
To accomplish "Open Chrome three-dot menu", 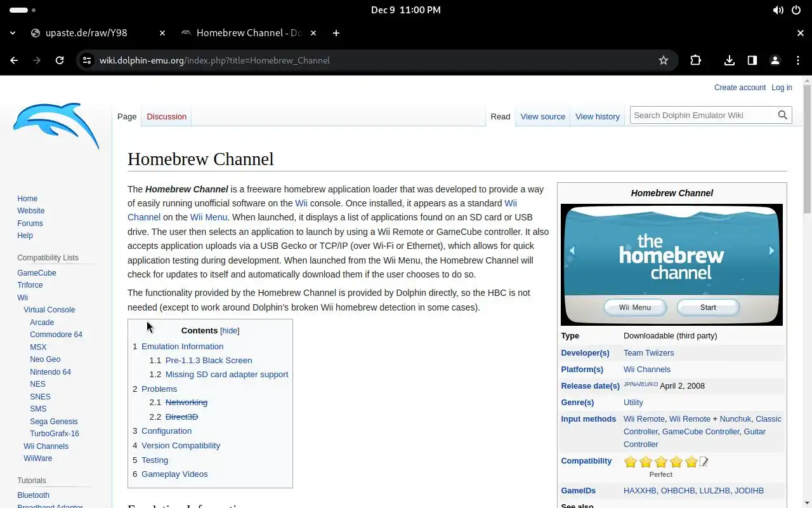I will 798,60.
